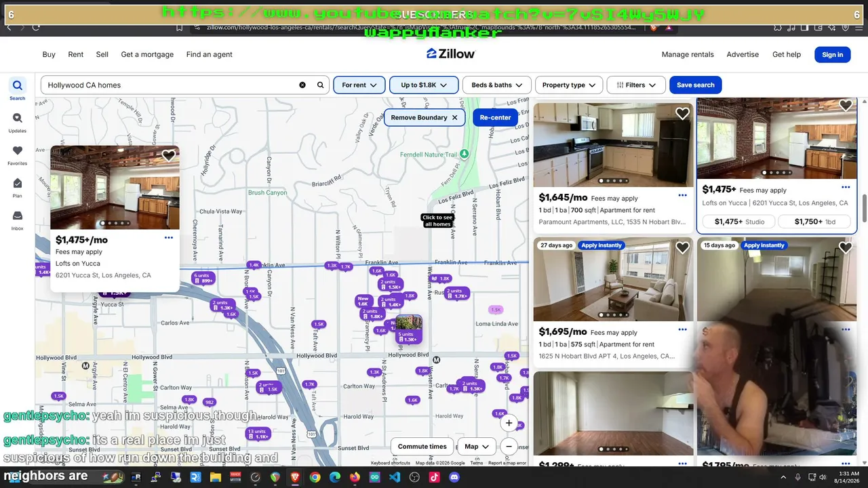
Task: Open the Rent menu
Action: click(76, 54)
